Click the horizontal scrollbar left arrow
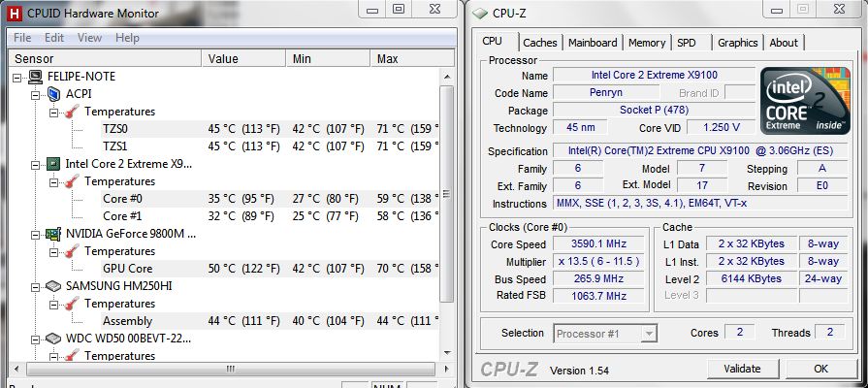 point(16,369)
